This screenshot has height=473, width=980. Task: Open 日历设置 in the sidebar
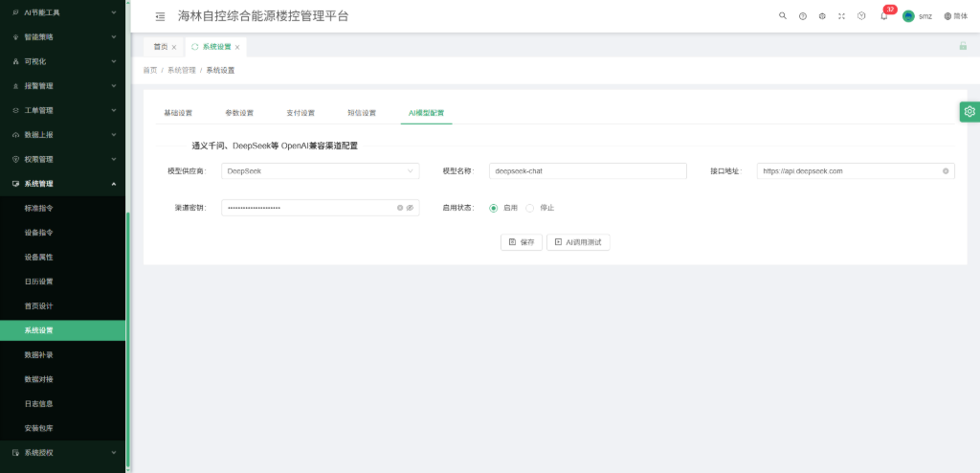[x=38, y=282]
